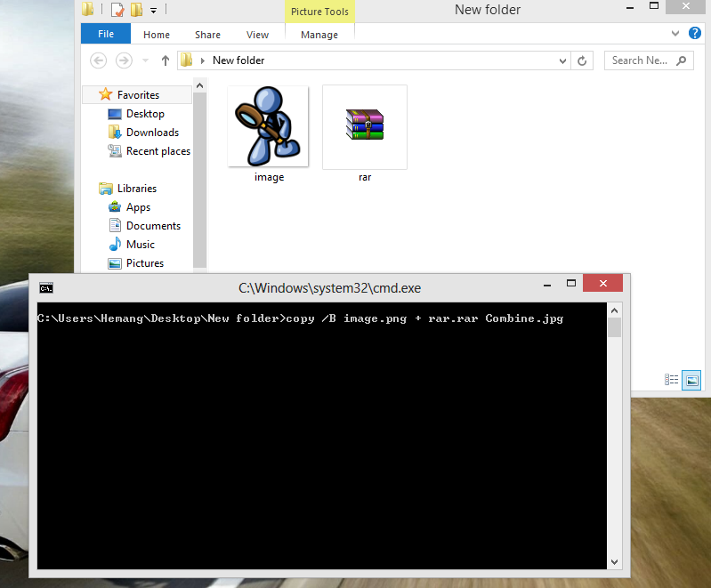Open the View ribbon tab
This screenshot has height=588, width=711.
click(257, 35)
